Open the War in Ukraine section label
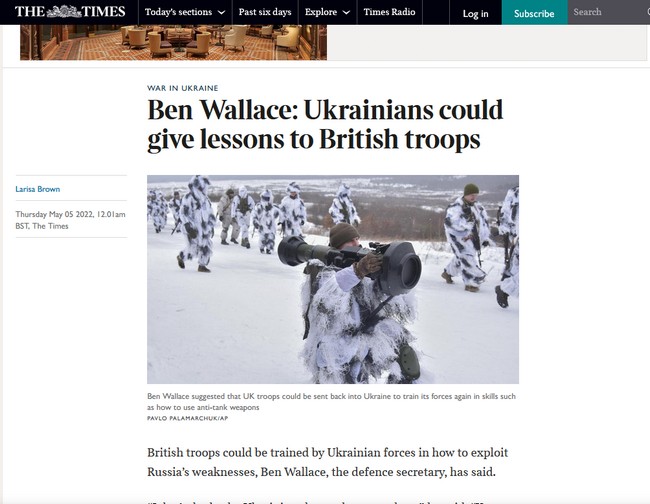Image resolution: width=650 pixels, height=504 pixels. (182, 88)
